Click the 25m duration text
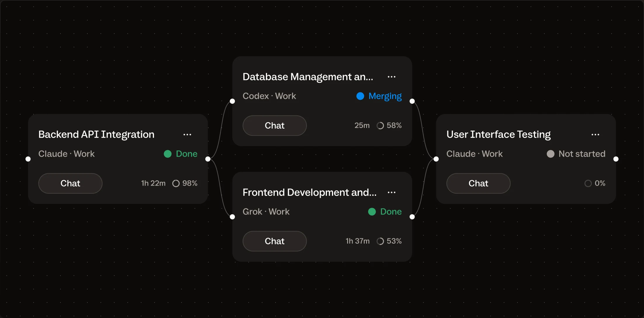Image resolution: width=644 pixels, height=318 pixels. tap(362, 125)
